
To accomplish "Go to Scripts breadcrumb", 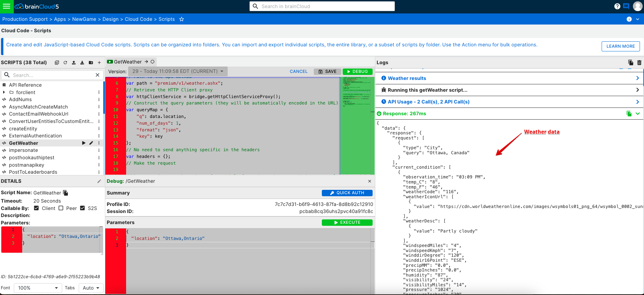I will [x=166, y=19].
